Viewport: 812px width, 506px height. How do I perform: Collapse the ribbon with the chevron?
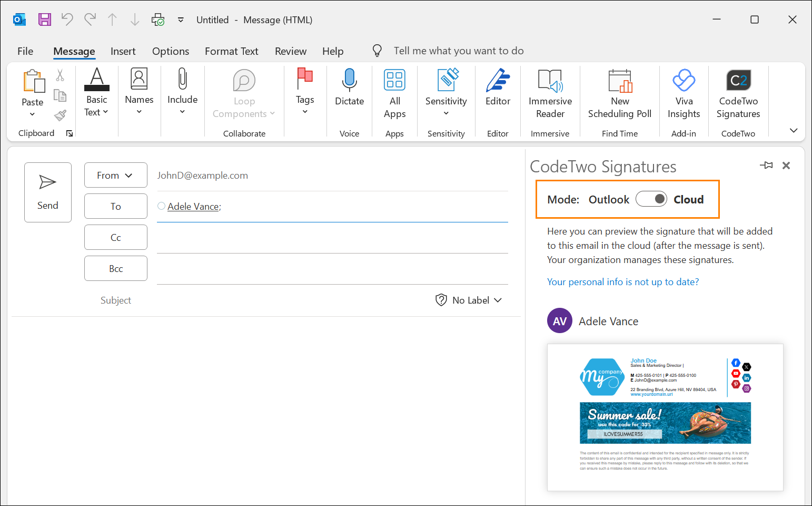tap(794, 130)
